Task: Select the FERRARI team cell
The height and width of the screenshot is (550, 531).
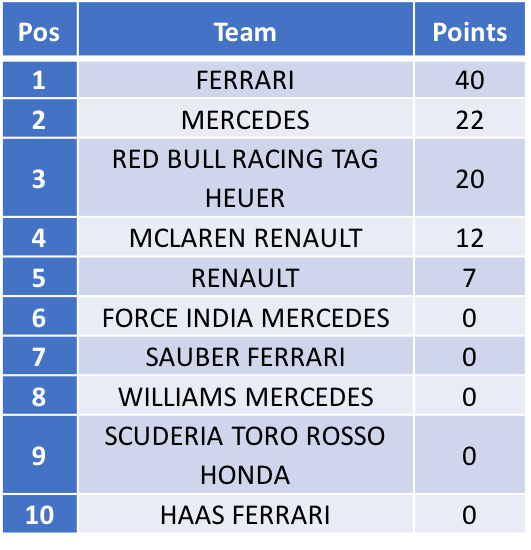Action: pyautogui.click(x=246, y=80)
